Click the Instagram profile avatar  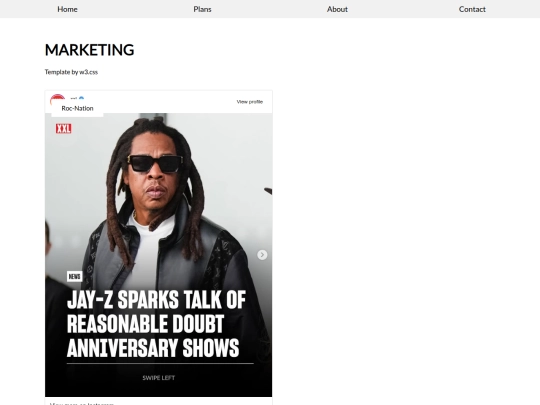click(x=57, y=99)
